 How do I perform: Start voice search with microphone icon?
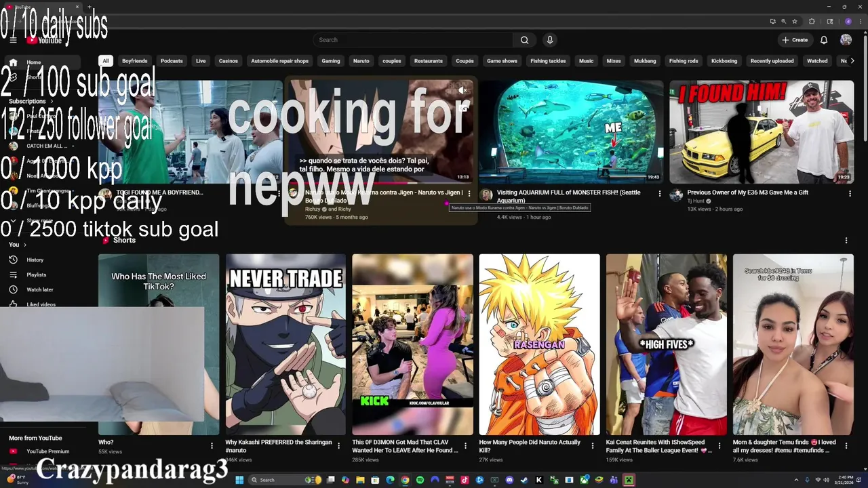[550, 40]
